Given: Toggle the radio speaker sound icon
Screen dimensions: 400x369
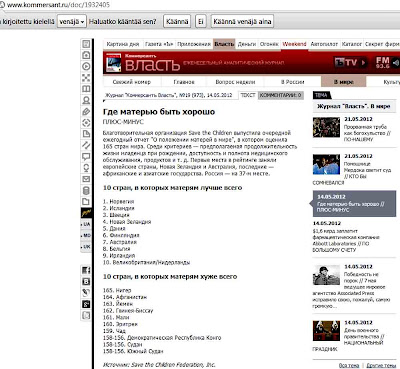Looking at the screenshot, I should 396,62.
